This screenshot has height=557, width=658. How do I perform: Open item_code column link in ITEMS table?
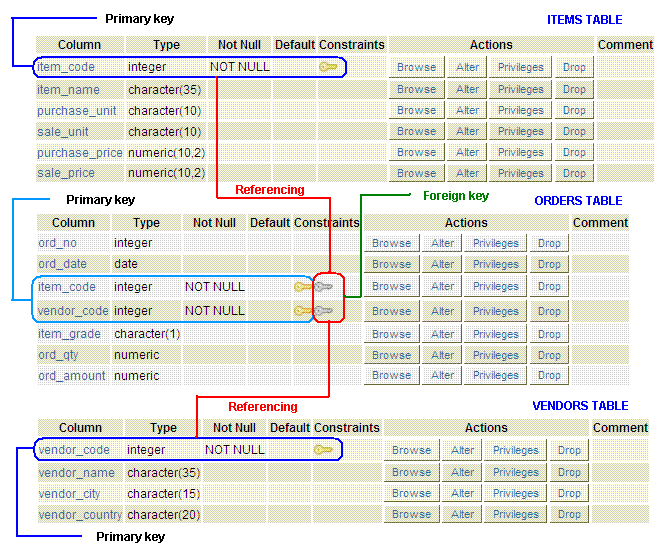pyautogui.click(x=66, y=67)
